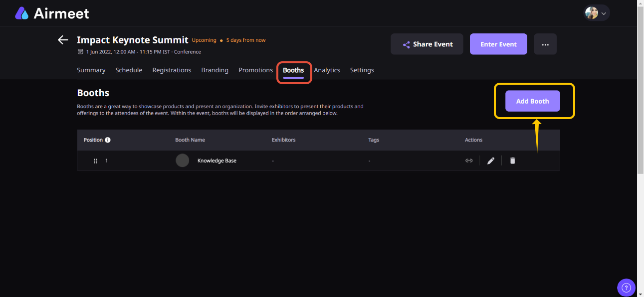Copy the Knowledge Base booth link
The height and width of the screenshot is (297, 644).
coord(469,160)
